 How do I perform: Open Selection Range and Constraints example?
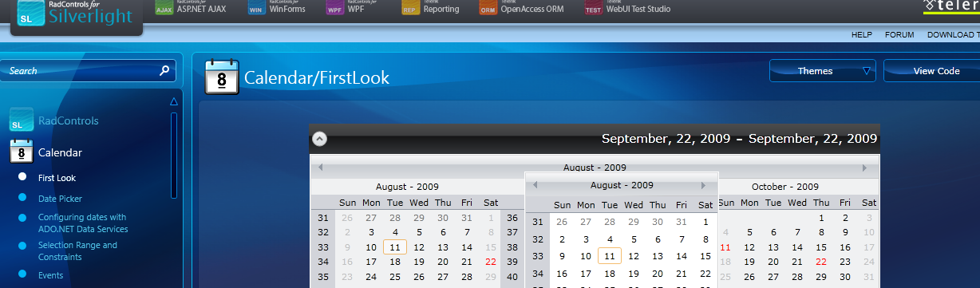click(x=77, y=251)
